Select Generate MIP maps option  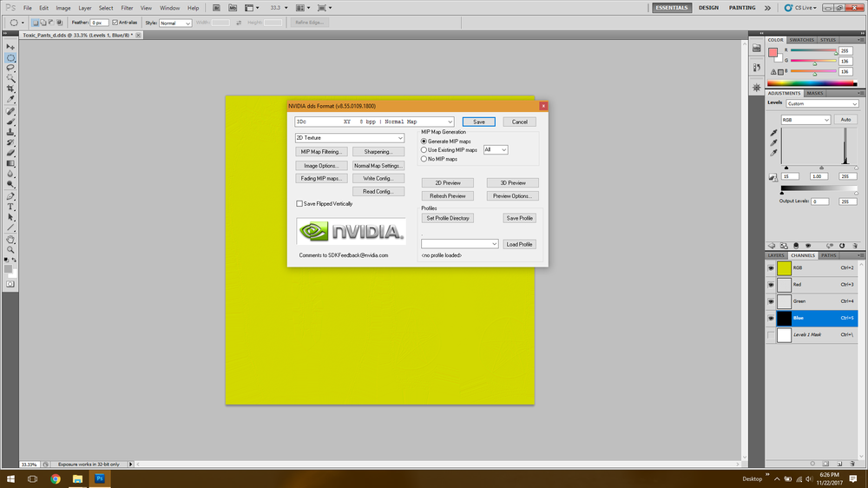pyautogui.click(x=424, y=142)
